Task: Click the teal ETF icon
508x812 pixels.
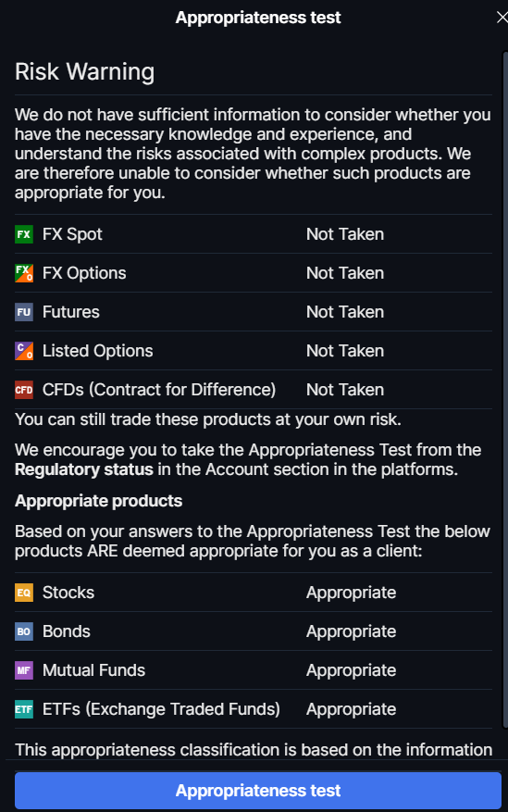Action: [24, 709]
